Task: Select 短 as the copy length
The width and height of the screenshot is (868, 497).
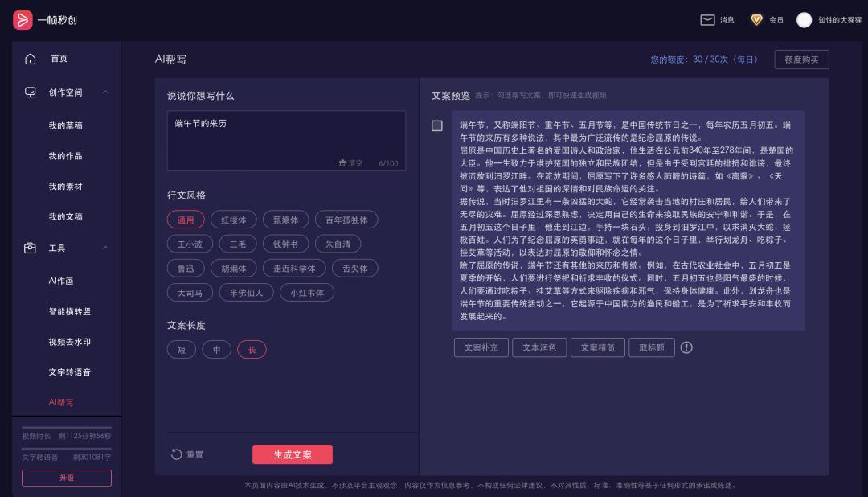Action: coord(182,349)
